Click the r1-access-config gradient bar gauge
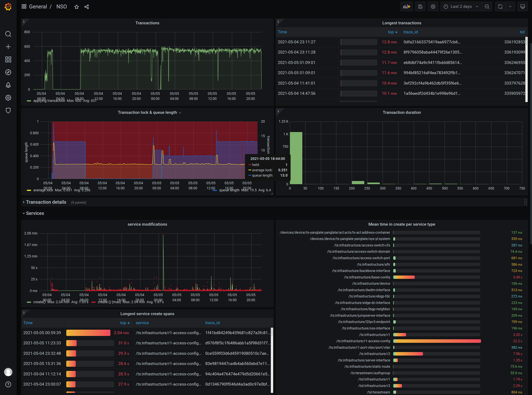The width and height of the screenshot is (532, 395). click(x=437, y=341)
